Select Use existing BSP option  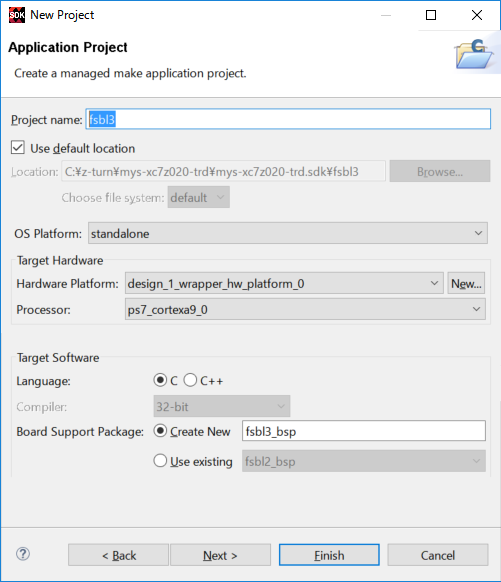(x=160, y=461)
